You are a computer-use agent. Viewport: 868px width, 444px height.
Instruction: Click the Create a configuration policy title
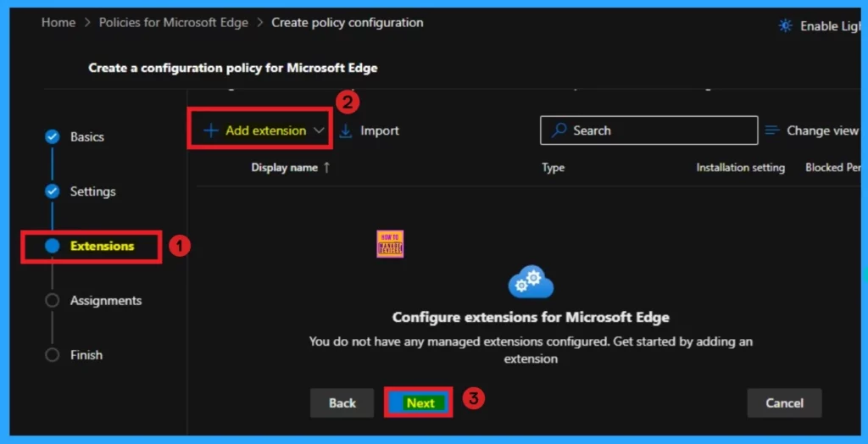(x=233, y=68)
